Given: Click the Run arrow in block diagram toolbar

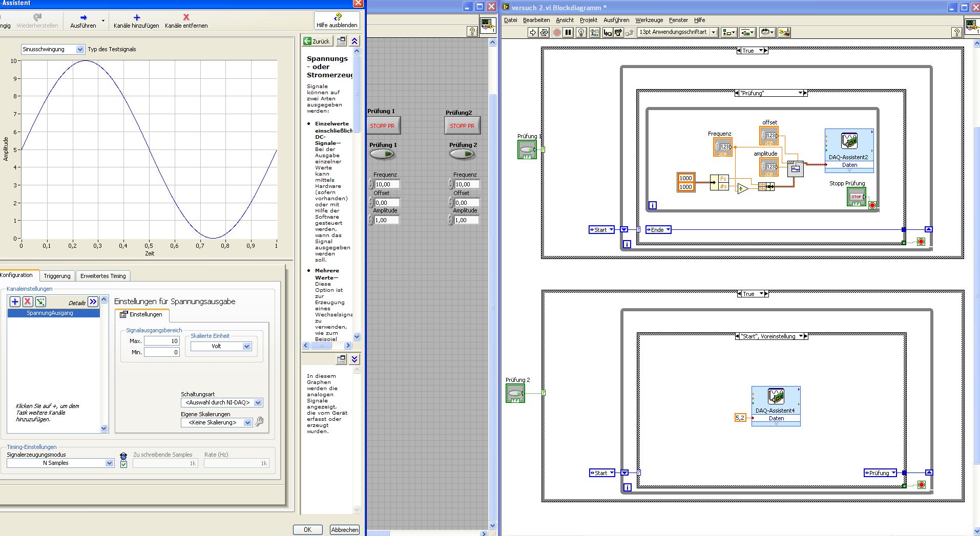Looking at the screenshot, I should point(533,32).
